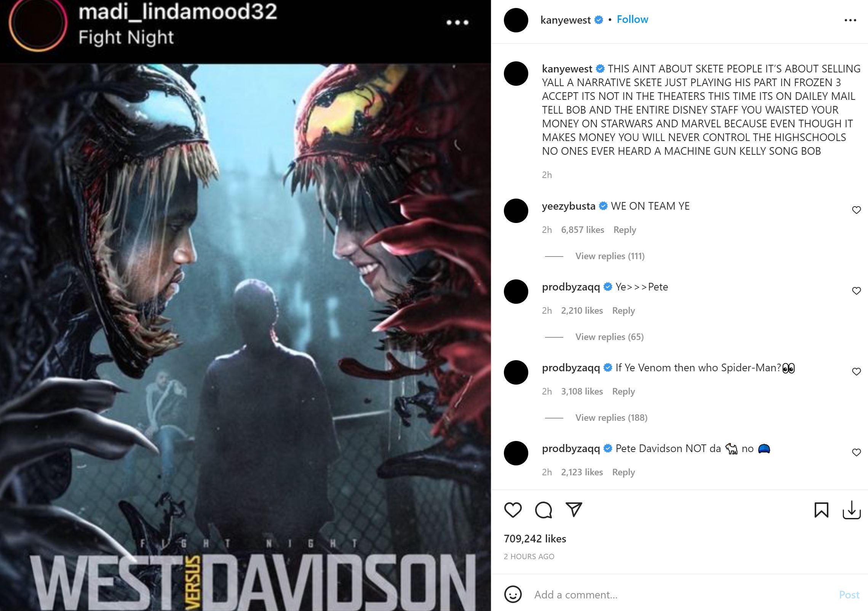Like the post with the heart icon
Viewport: 868px width, 611px height.
[513, 510]
